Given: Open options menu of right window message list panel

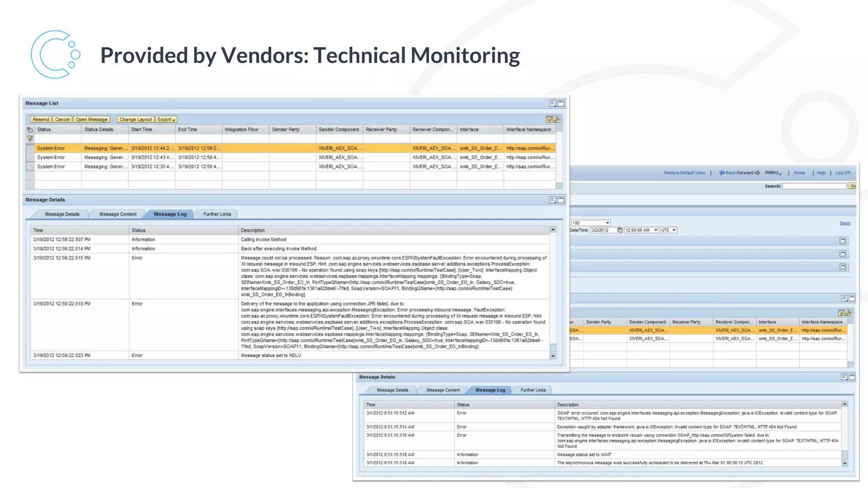Looking at the screenshot, I should (x=844, y=298).
